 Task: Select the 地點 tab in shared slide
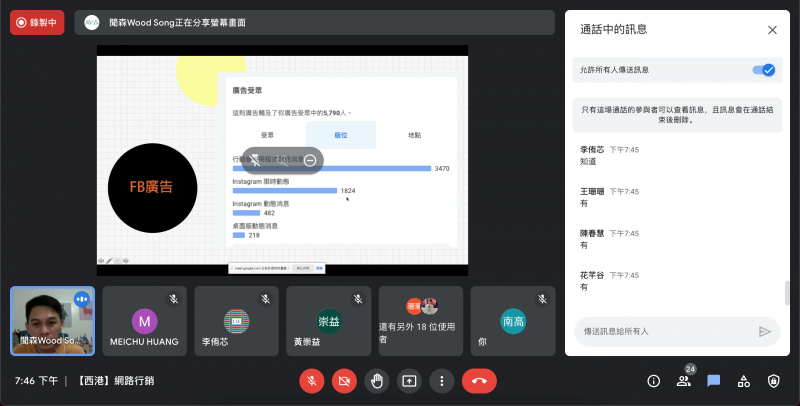point(415,135)
